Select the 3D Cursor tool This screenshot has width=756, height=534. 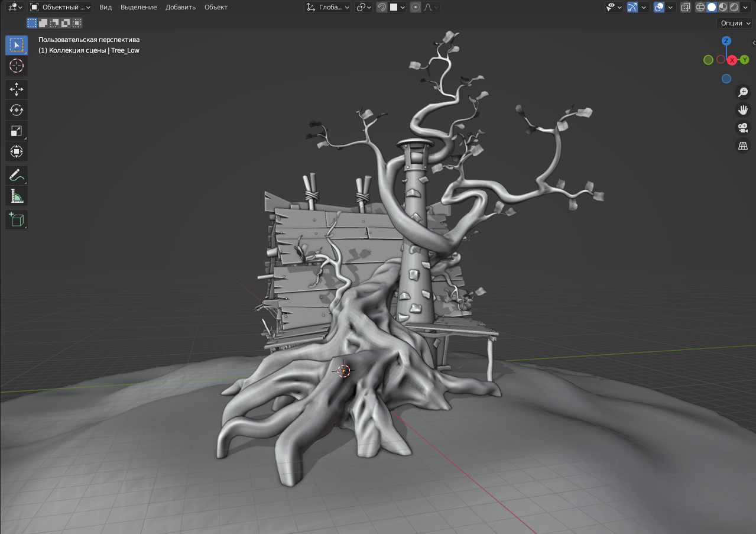click(x=17, y=66)
